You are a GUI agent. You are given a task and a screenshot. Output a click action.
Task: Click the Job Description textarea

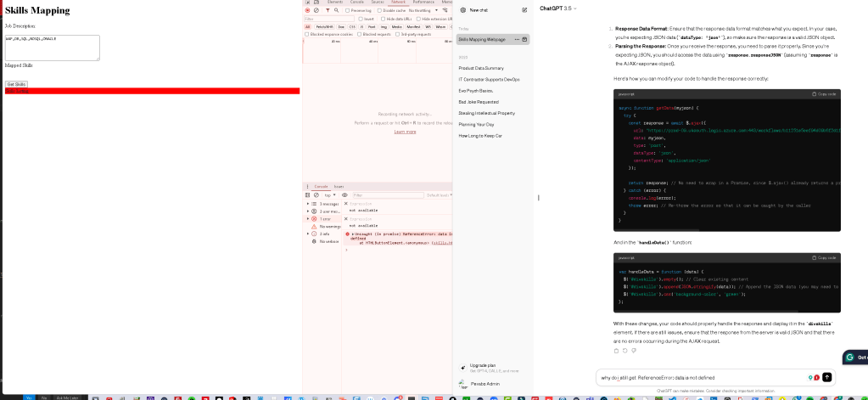(x=52, y=48)
